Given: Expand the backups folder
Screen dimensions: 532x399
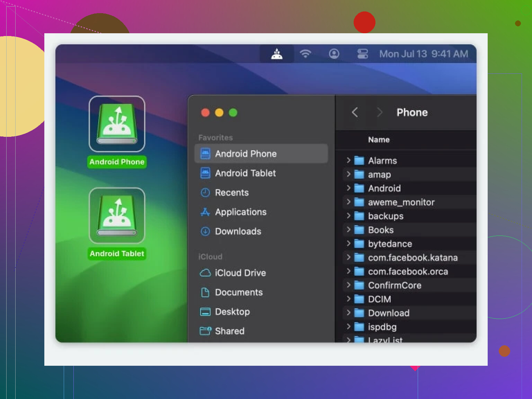Looking at the screenshot, I should tap(348, 216).
